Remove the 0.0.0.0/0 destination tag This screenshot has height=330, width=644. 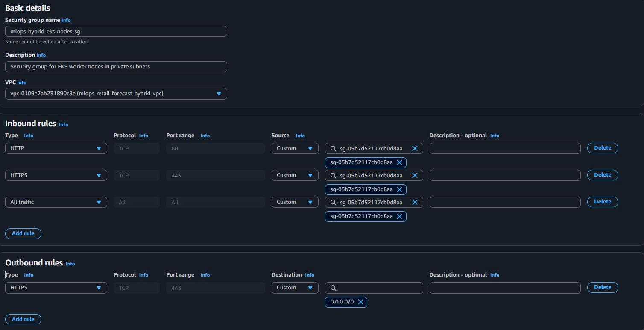(360, 302)
